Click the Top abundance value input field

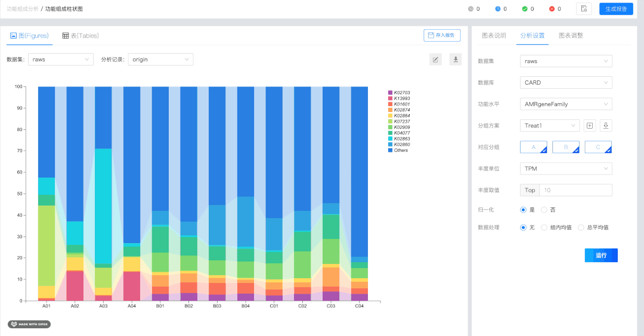tap(575, 190)
